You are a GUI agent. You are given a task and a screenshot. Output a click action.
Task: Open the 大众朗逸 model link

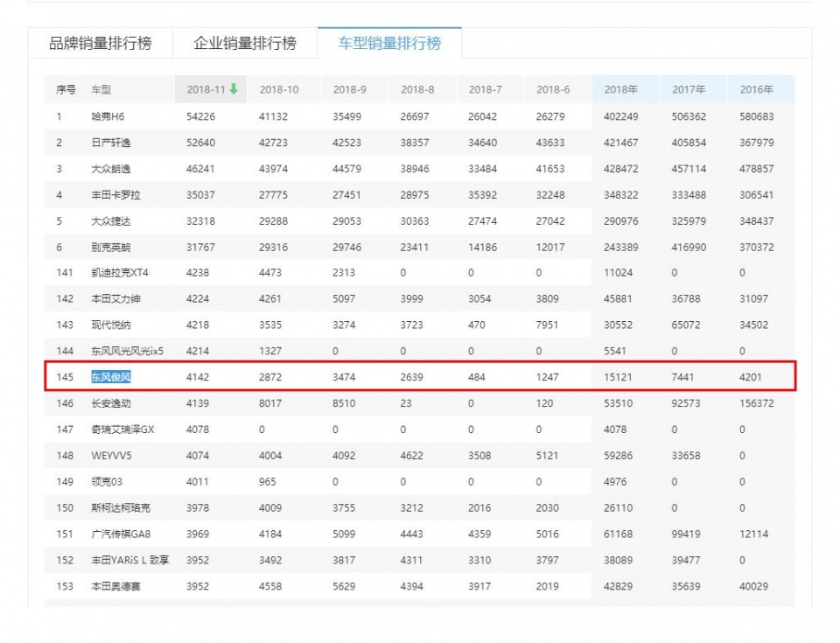pos(111,169)
